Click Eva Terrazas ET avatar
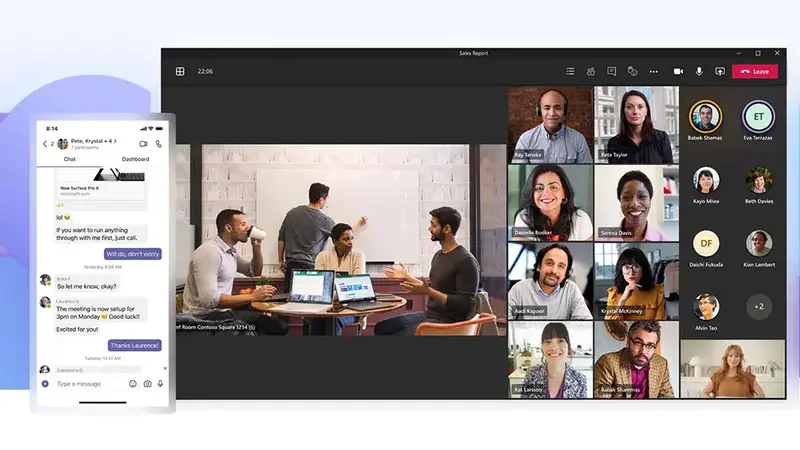Image resolution: width=800 pixels, height=450 pixels. (x=758, y=116)
